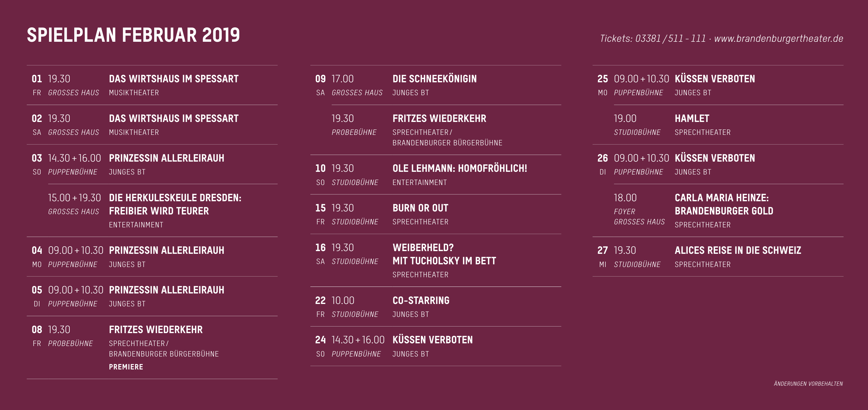Screen dimensions: 868x410
Task: Select the Spielplan Februar 2019 heading
Action: click(x=133, y=35)
